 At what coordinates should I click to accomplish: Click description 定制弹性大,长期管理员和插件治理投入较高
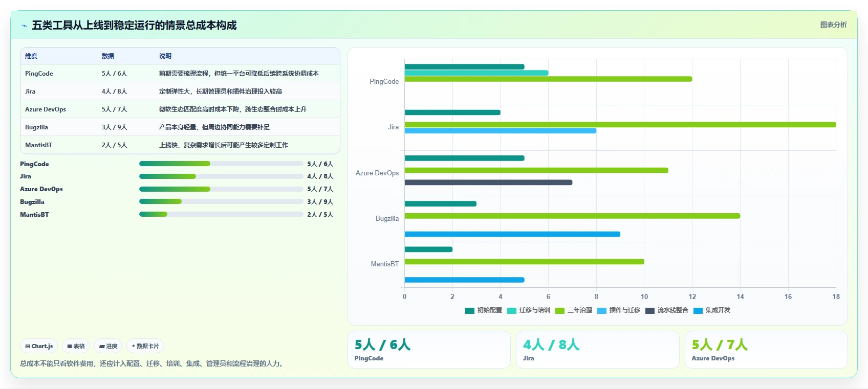(221, 91)
